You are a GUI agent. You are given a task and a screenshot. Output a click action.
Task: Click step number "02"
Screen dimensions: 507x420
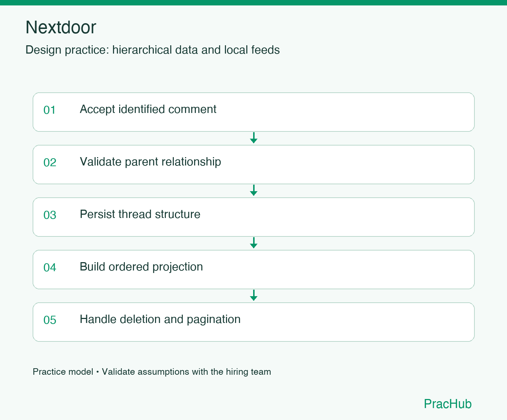point(50,163)
